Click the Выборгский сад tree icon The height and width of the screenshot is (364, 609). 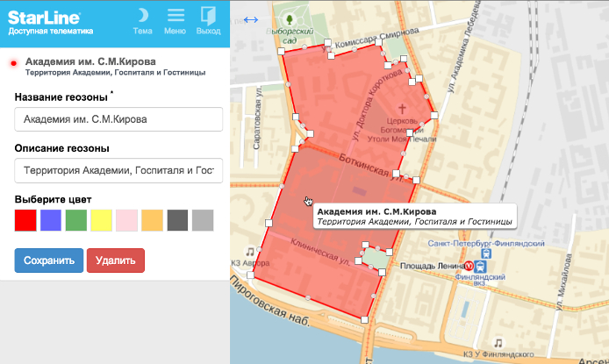[x=290, y=19]
